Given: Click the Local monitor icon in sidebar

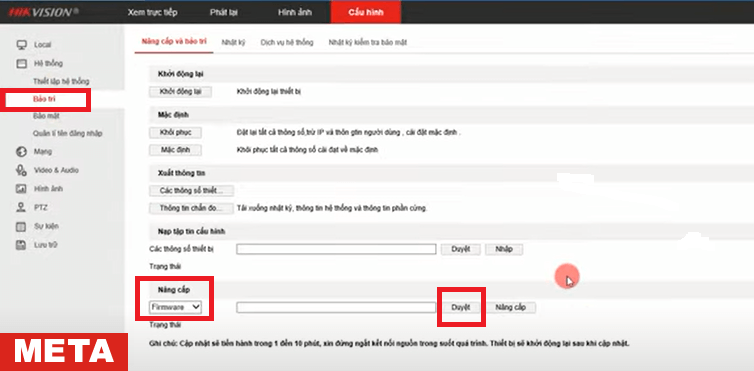Looking at the screenshot, I should [21, 45].
